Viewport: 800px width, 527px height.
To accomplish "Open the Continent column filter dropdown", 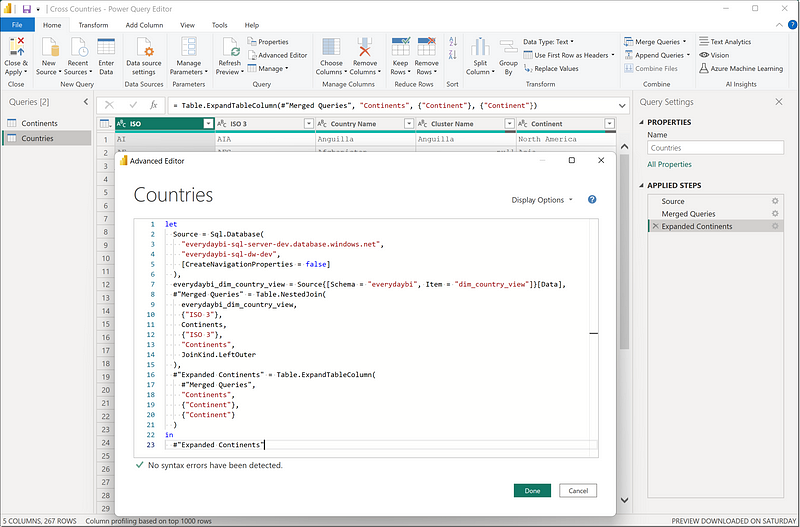I will [610, 124].
